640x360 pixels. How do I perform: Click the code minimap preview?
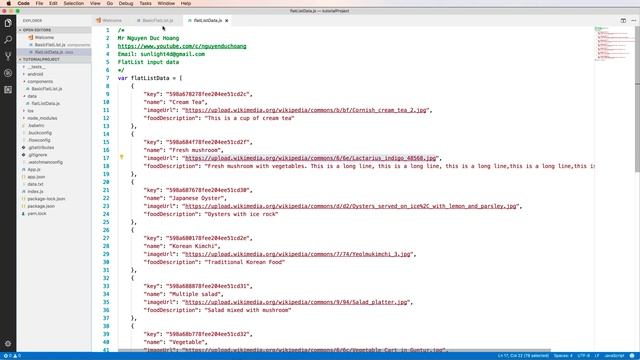pyautogui.click(x=614, y=43)
